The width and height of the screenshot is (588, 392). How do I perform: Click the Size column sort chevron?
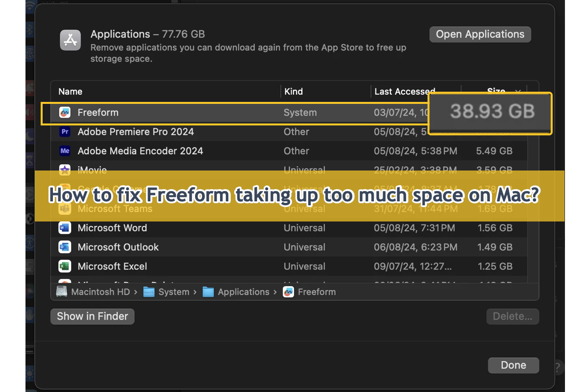(518, 92)
